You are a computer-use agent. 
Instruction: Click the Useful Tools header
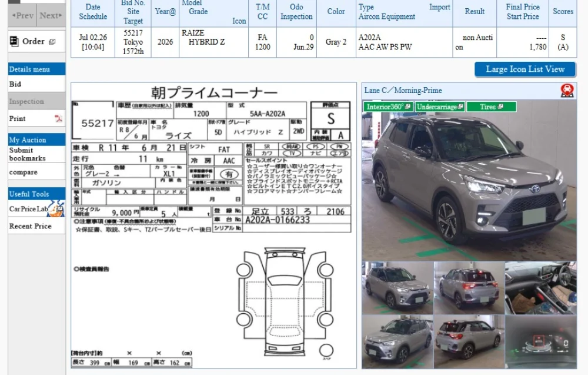[36, 194]
